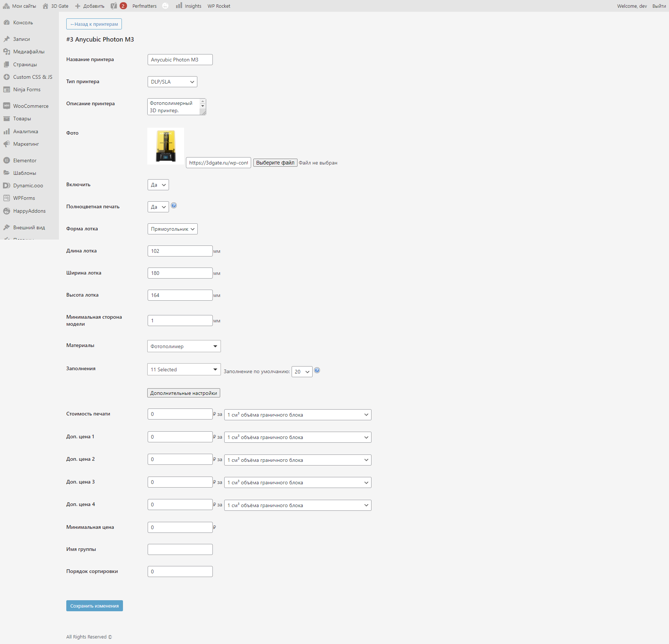Click the round icon after Perfmatters
Viewport: 669px width, 644px height.
(165, 6)
